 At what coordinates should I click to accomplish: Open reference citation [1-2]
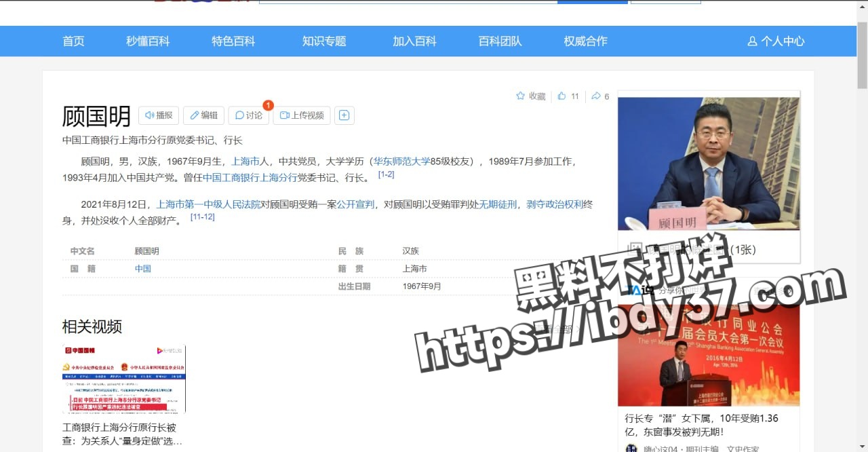pyautogui.click(x=386, y=174)
